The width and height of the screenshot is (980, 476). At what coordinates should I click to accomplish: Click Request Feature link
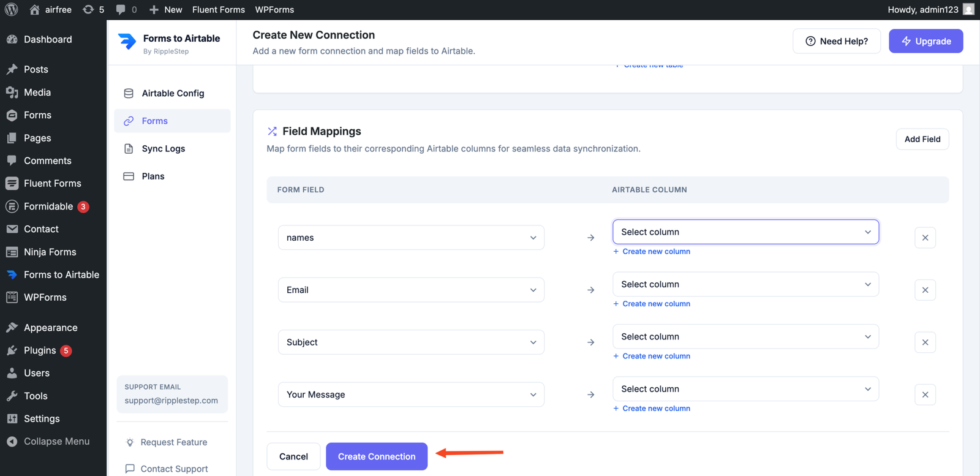167,442
